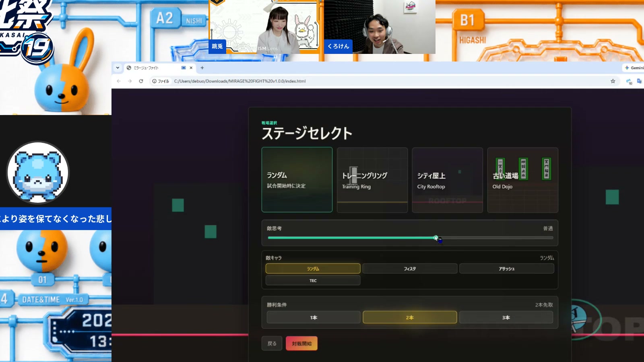Close the ミラージュ・ファイト browser tab
The height and width of the screenshot is (362, 644).
coord(191,68)
